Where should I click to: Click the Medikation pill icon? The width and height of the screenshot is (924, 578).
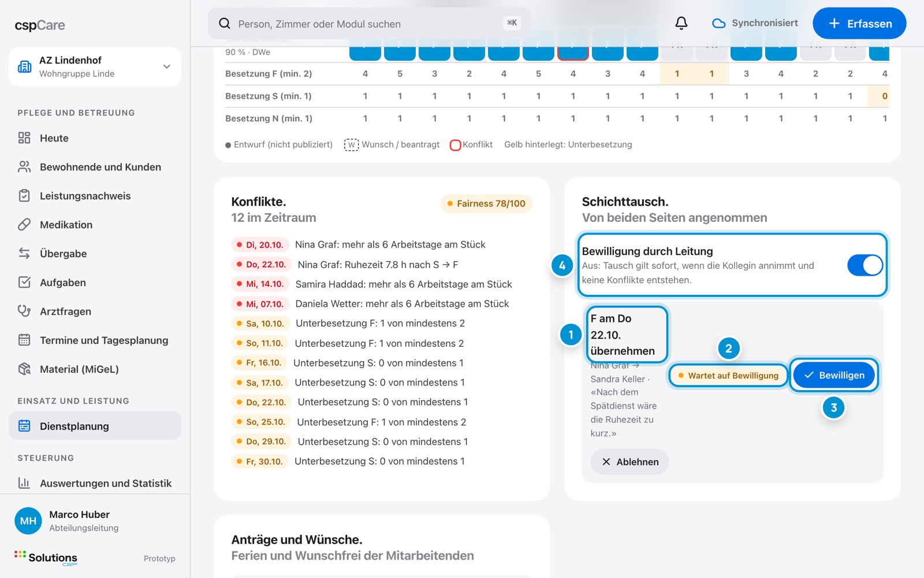[24, 224]
